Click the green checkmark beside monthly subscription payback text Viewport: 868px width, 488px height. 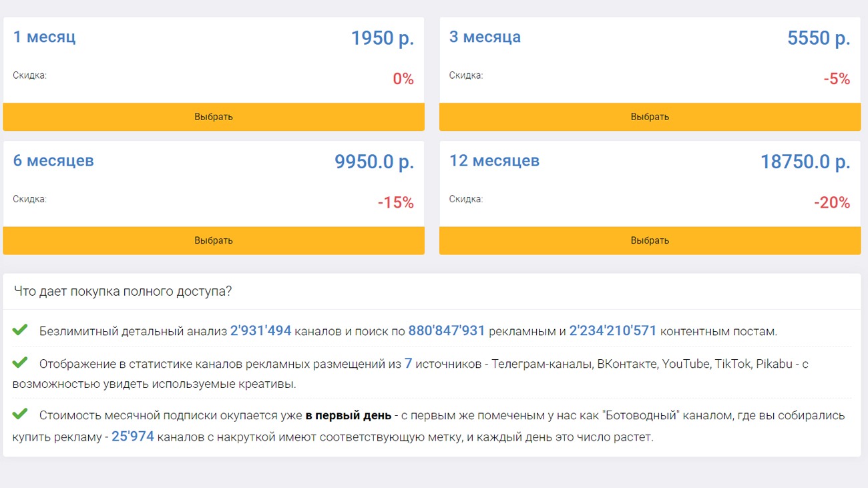[x=20, y=415]
